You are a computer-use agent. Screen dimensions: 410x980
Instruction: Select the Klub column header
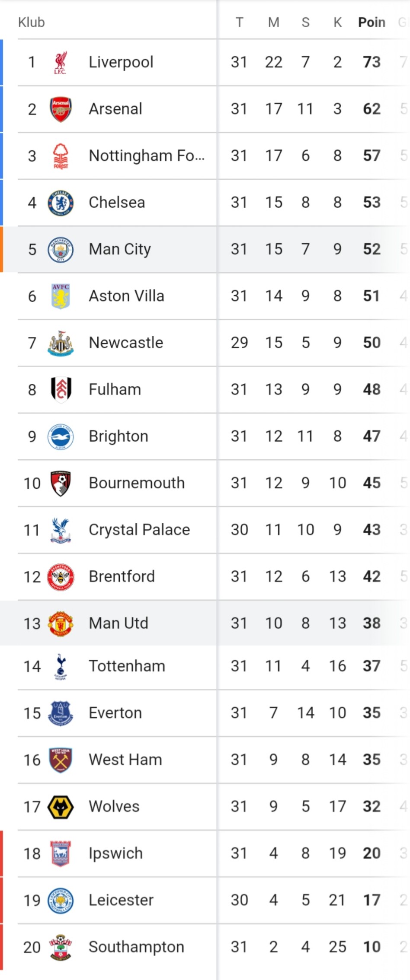(31, 22)
